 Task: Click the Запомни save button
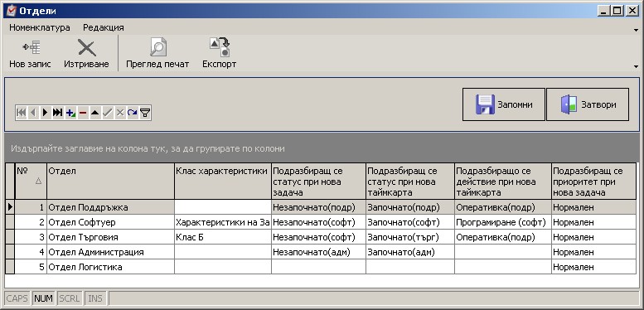504,104
